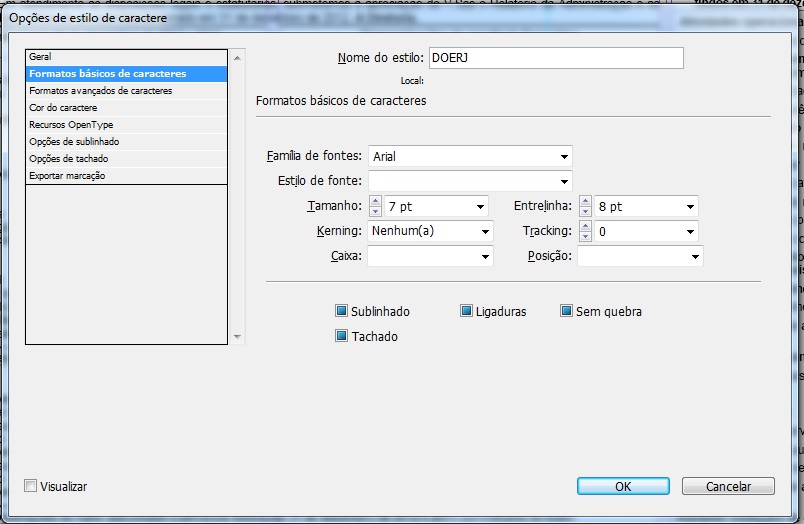Open the Caixa dropdown
This screenshot has height=524, width=804.
pyautogui.click(x=486, y=257)
